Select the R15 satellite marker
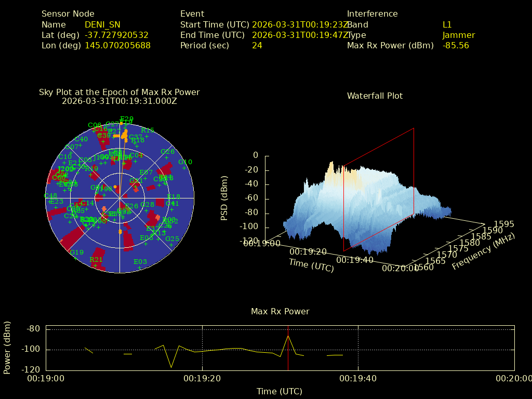This screenshot has width=532, height=399. (x=147, y=136)
